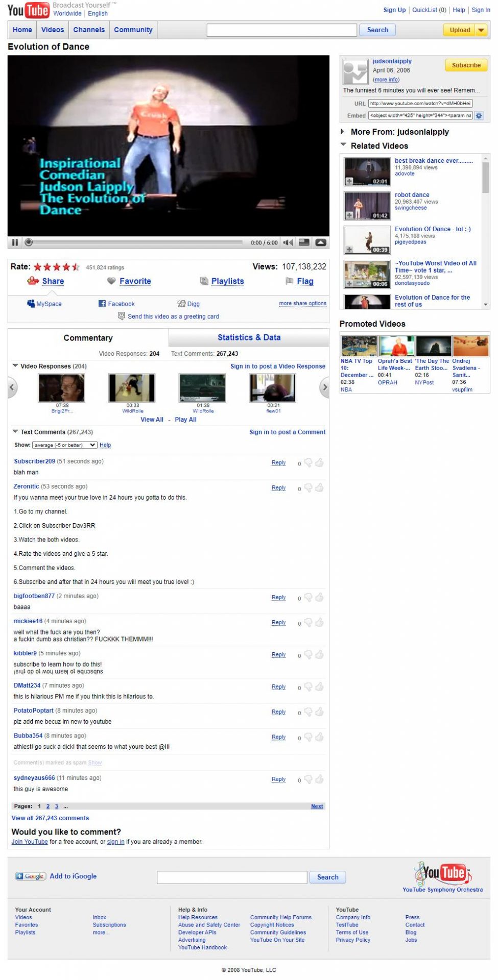Flag this video as inappropriate
The width and height of the screenshot is (498, 980).
click(x=299, y=281)
